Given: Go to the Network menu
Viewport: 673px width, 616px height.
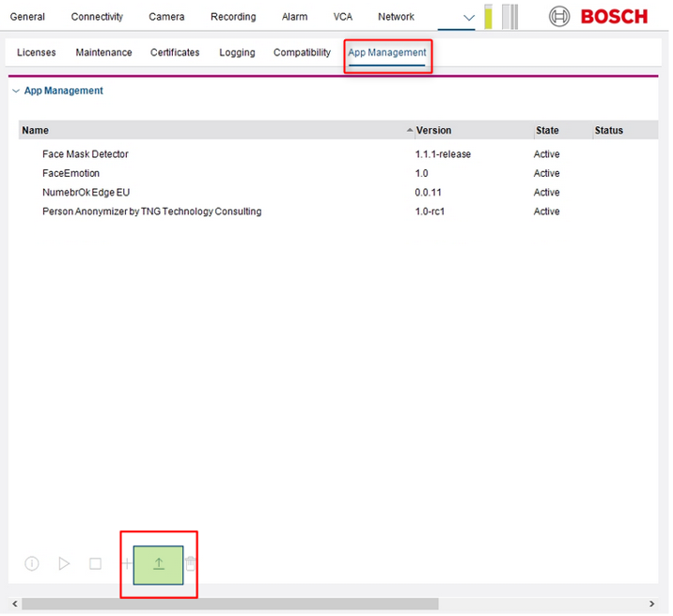Looking at the screenshot, I should (x=396, y=17).
